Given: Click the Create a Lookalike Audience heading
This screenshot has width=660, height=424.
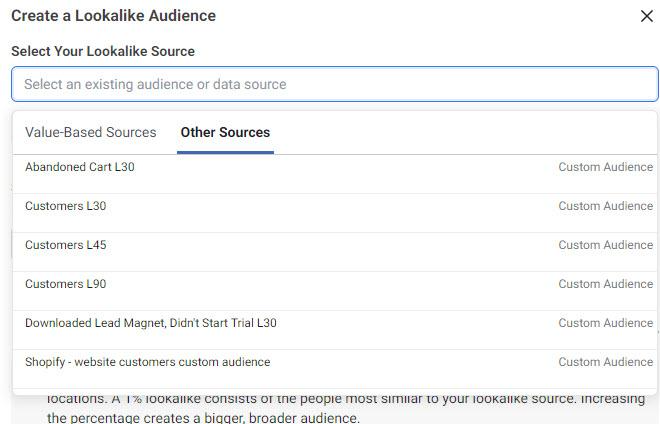Looking at the screenshot, I should coord(113,16).
